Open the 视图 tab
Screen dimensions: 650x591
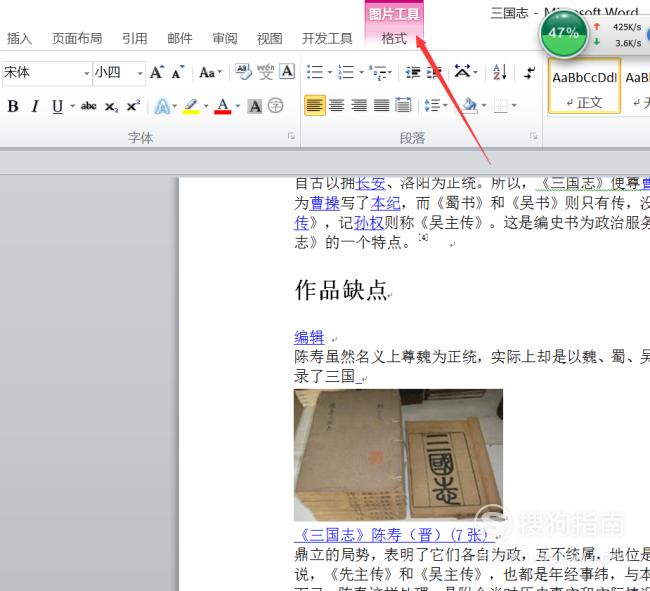pyautogui.click(x=269, y=38)
